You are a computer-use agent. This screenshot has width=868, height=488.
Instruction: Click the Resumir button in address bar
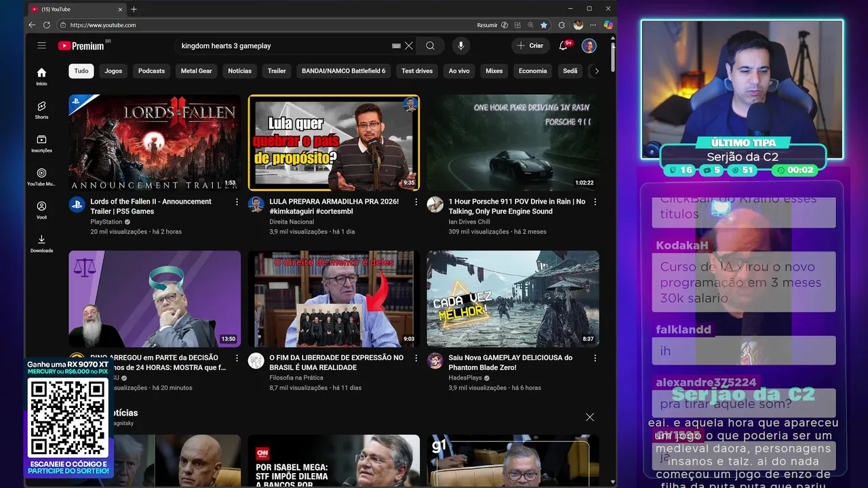[x=492, y=25]
